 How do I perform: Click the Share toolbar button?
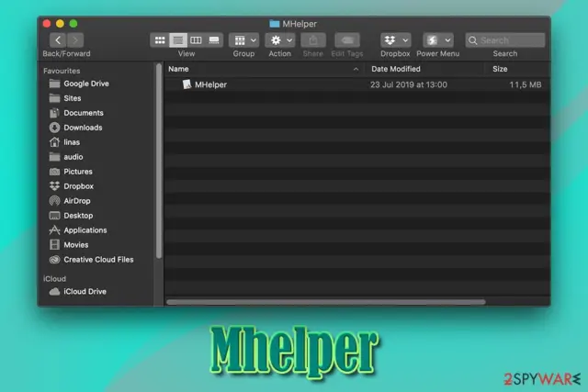click(313, 40)
